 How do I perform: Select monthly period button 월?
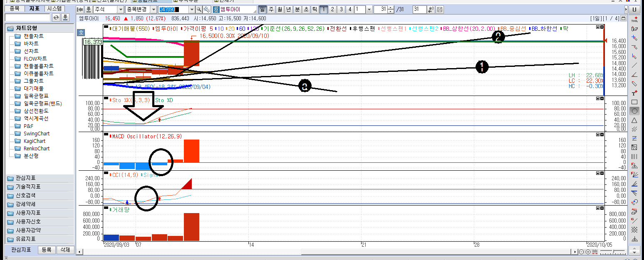tap(280, 9)
